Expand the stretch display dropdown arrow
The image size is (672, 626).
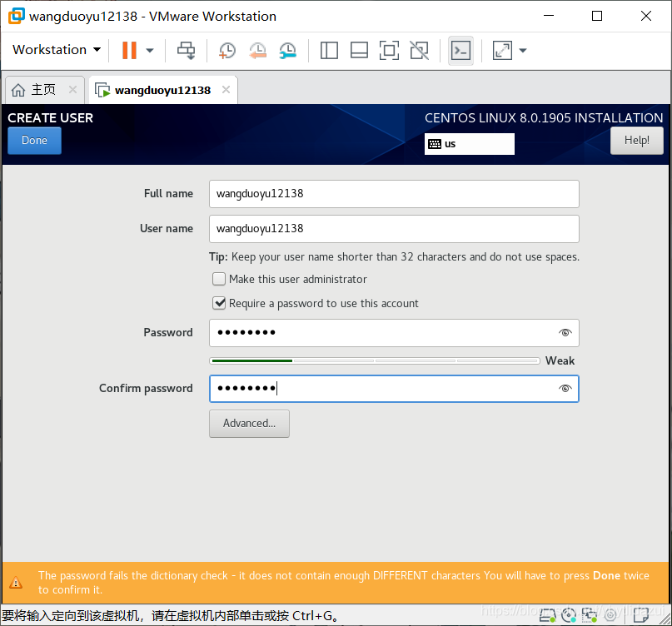[523, 50]
